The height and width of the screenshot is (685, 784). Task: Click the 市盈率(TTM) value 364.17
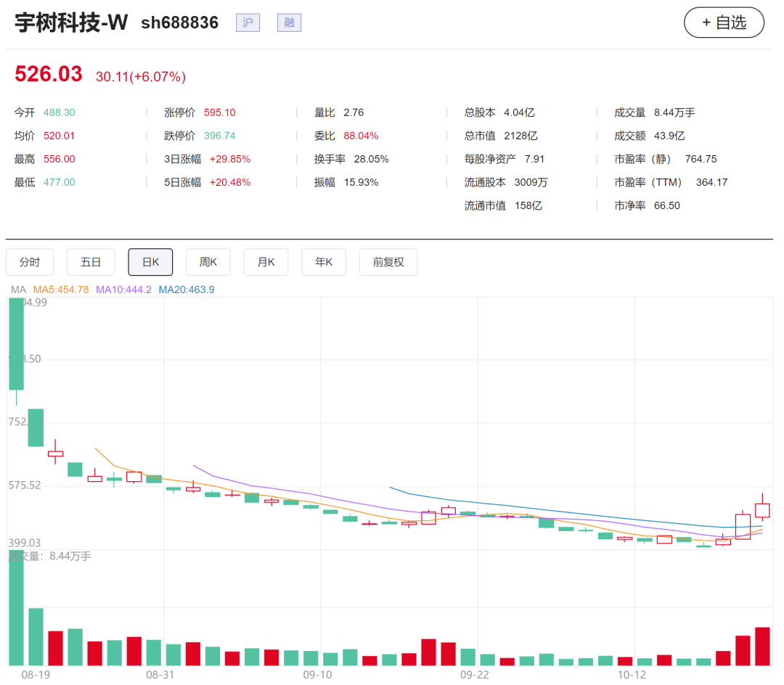pyautogui.click(x=711, y=182)
